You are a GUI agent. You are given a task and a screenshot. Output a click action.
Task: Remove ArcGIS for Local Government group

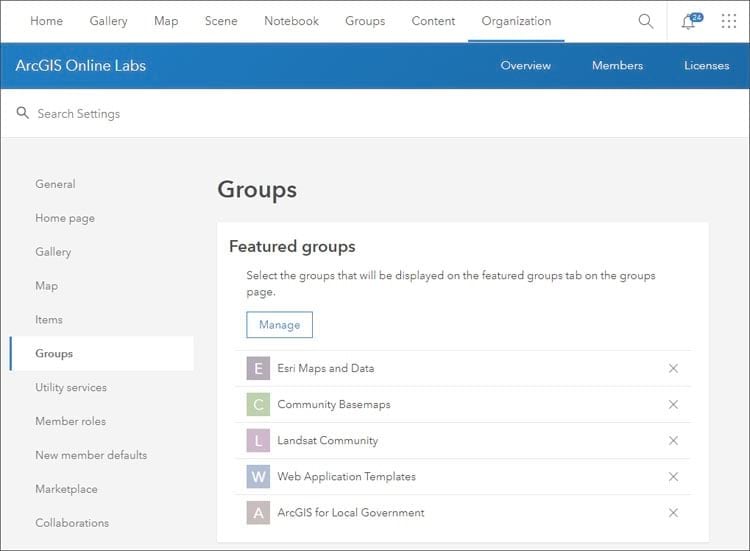[x=673, y=513]
